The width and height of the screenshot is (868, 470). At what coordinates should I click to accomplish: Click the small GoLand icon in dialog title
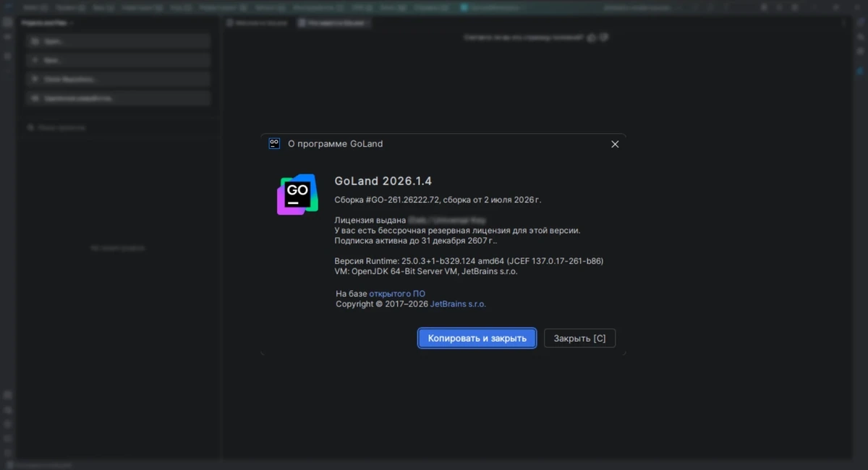pyautogui.click(x=274, y=143)
